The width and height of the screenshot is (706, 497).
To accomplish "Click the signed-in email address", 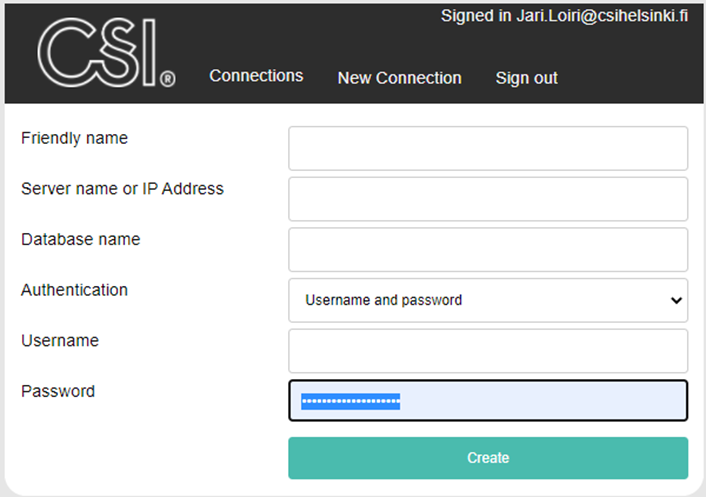I will [602, 16].
